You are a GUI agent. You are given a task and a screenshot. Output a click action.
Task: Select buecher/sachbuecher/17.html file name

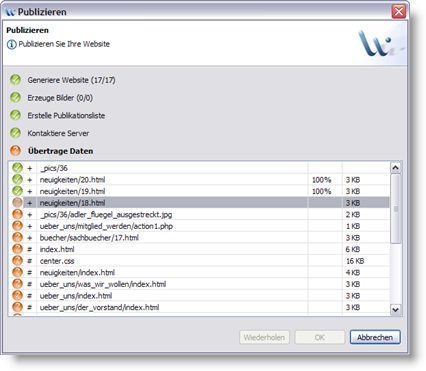89,238
